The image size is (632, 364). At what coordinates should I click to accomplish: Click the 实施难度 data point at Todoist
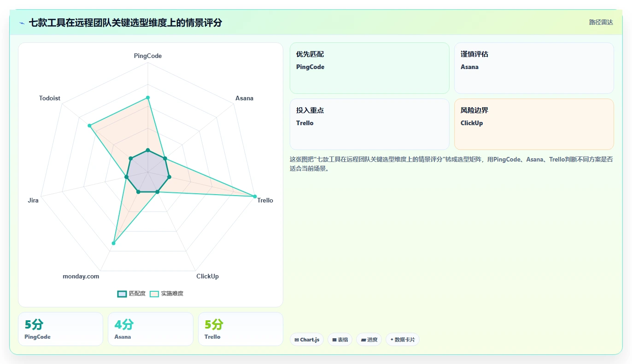(x=90, y=125)
